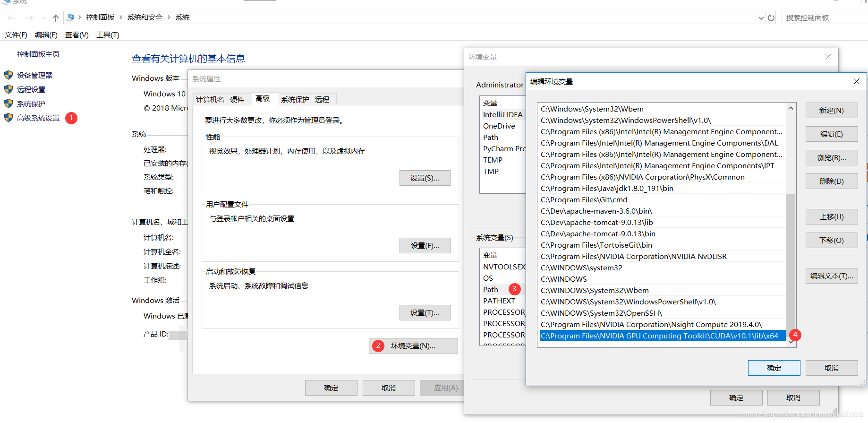Select C:\Program Files\Git\cmd entry
Screen dimensions: 868x423
[x=663, y=200]
